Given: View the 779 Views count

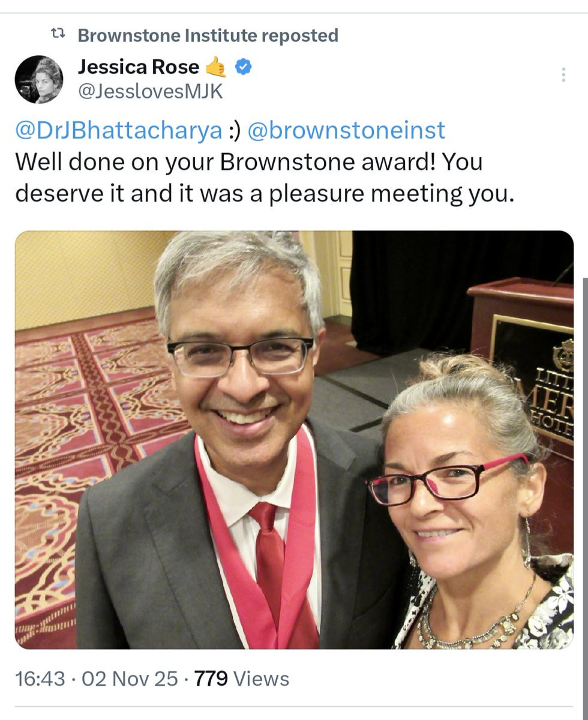Looking at the screenshot, I should (242, 679).
